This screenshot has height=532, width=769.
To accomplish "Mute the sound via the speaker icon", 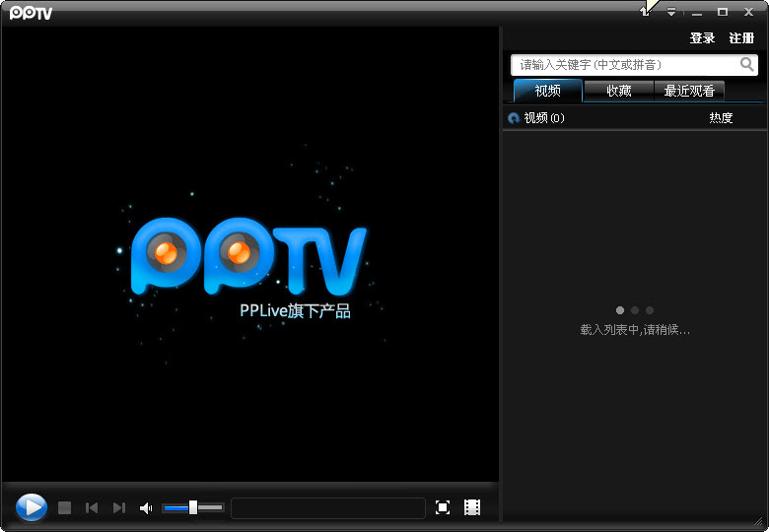I will click(x=146, y=508).
